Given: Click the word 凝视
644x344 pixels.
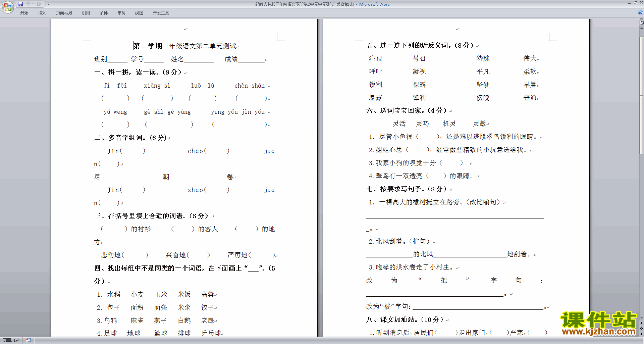Looking at the screenshot, I should (419, 71).
